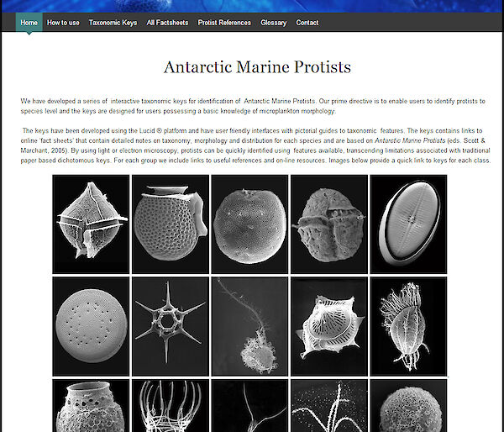Open the lumpy plated cell thumbnail

(329, 224)
